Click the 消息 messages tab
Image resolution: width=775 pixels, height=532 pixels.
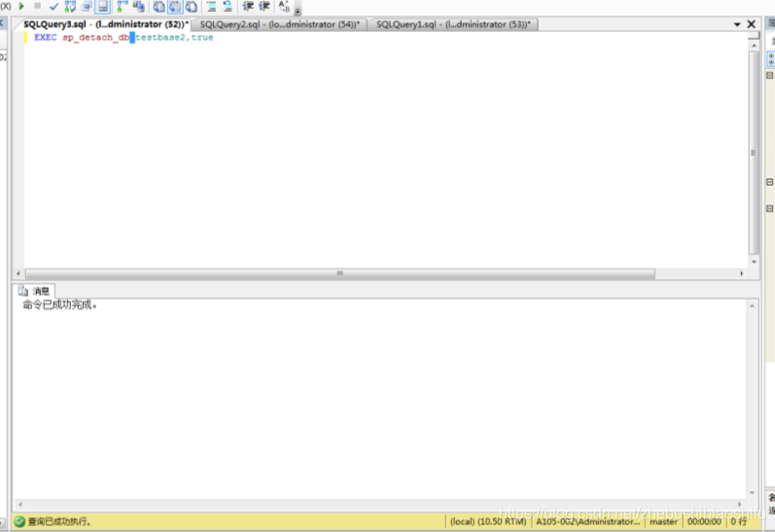[34, 291]
